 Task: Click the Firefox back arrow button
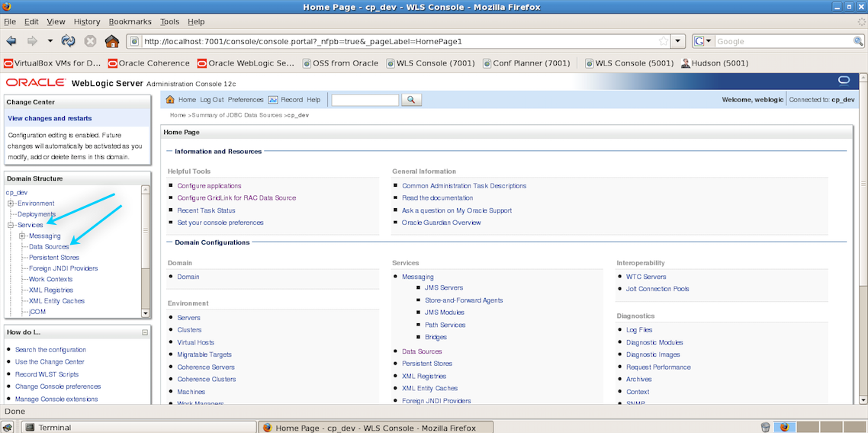click(x=11, y=41)
